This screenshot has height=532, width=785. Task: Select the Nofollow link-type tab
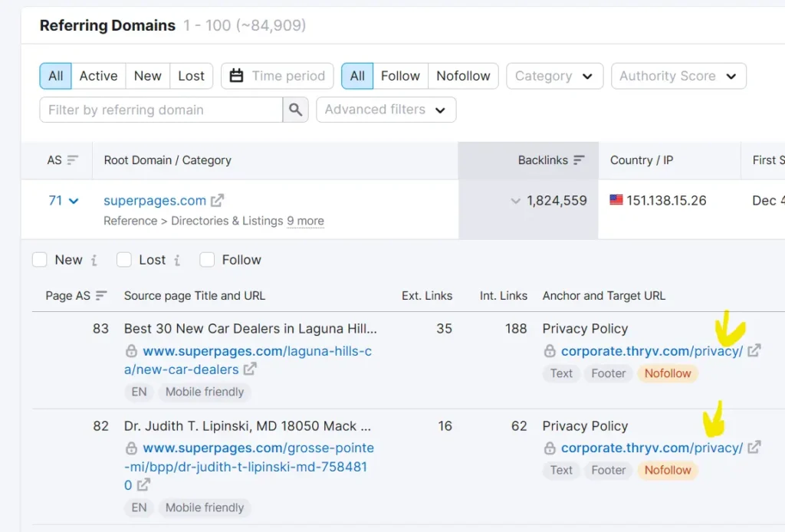click(x=463, y=76)
